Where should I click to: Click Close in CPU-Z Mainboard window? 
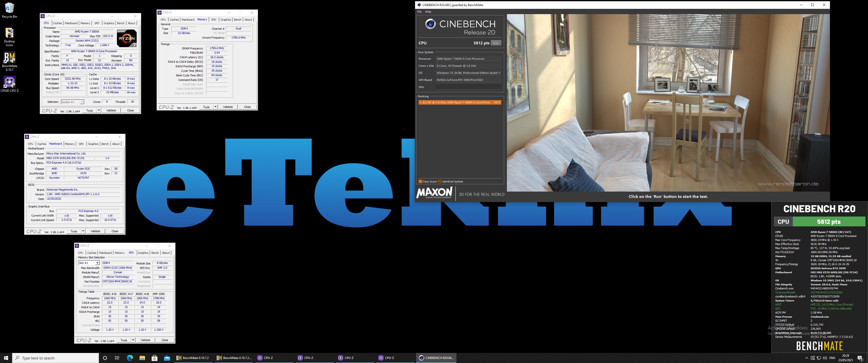[115, 231]
